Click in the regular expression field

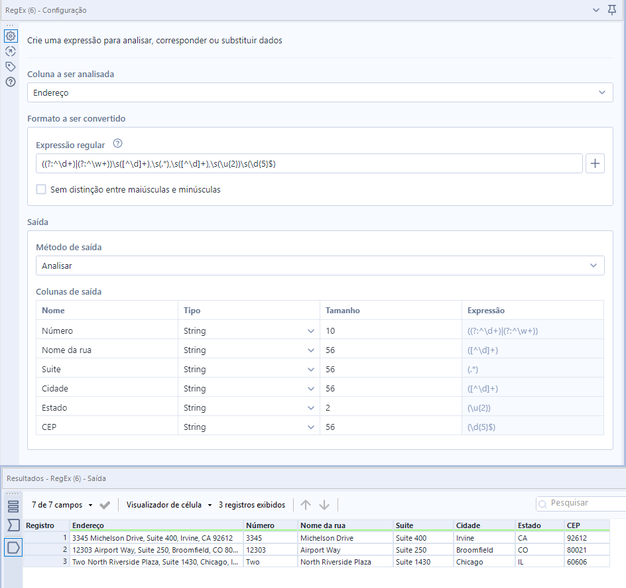coord(308,164)
